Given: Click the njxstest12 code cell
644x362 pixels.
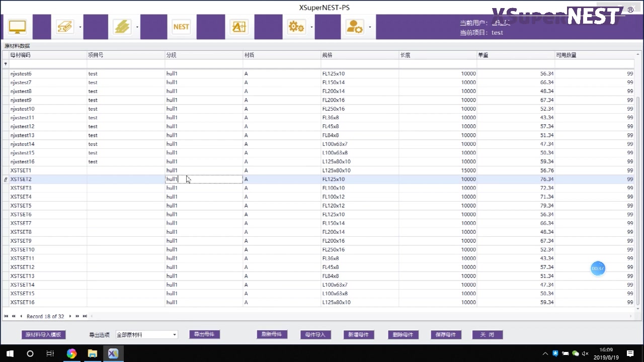Looking at the screenshot, I should [x=48, y=127].
